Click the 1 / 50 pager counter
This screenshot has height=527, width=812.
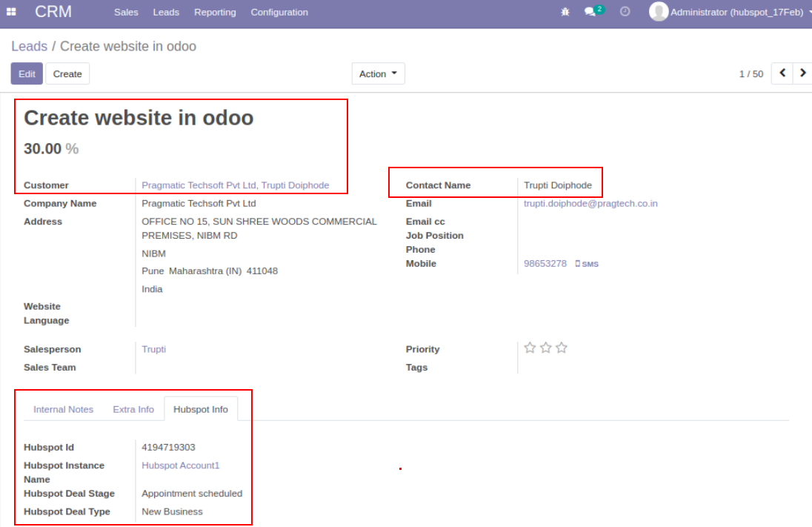tap(751, 74)
